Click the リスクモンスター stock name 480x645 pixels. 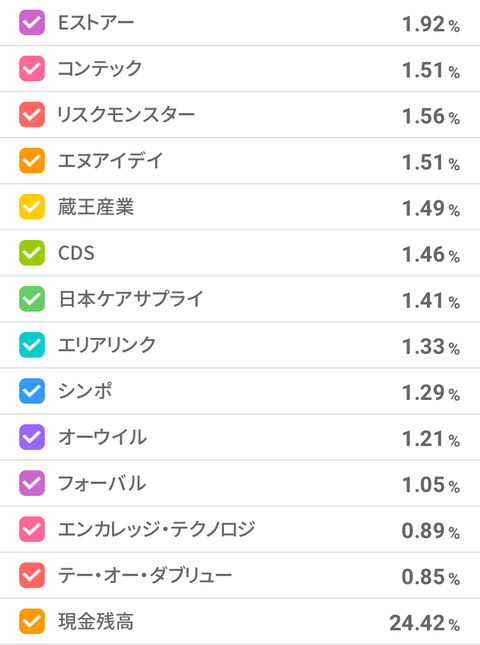tap(126, 115)
